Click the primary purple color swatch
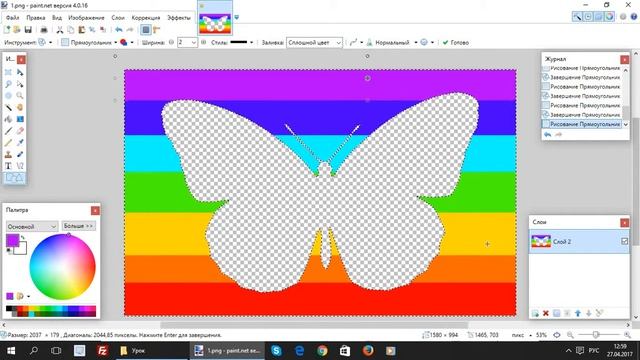 [12, 240]
